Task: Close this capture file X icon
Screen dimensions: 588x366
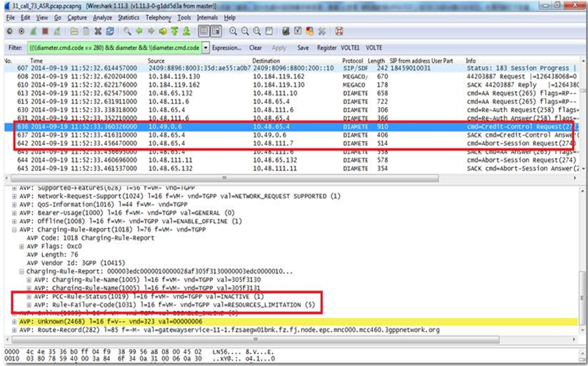Action: 98,32
